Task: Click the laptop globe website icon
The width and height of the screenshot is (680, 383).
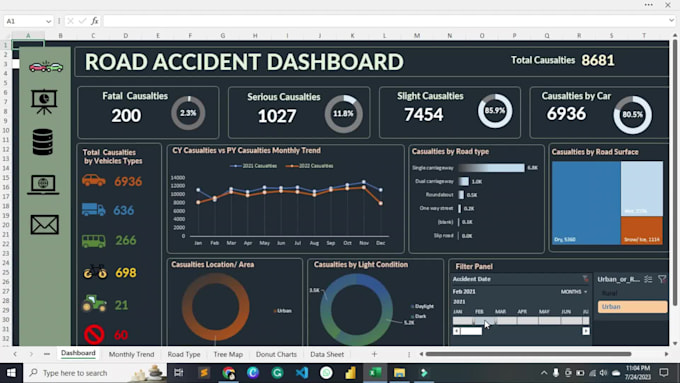Action: coord(43,184)
